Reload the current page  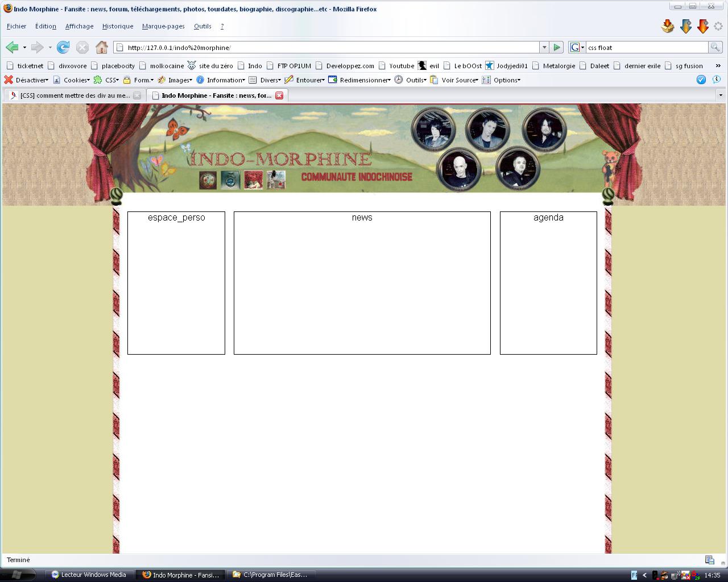pos(63,47)
